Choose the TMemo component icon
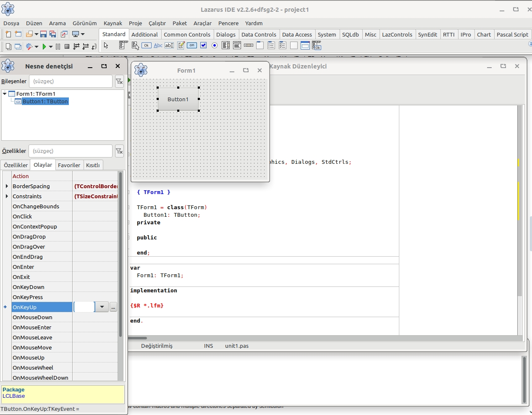Image resolution: width=532 pixels, height=415 pixels. 181,45
